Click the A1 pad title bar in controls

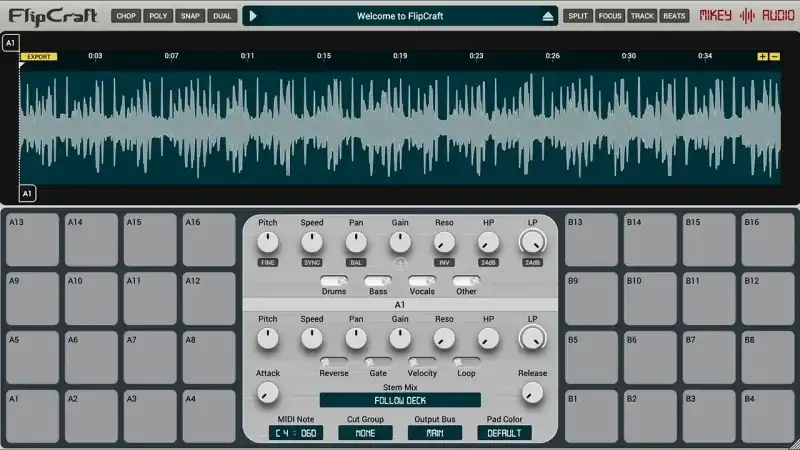coord(400,305)
